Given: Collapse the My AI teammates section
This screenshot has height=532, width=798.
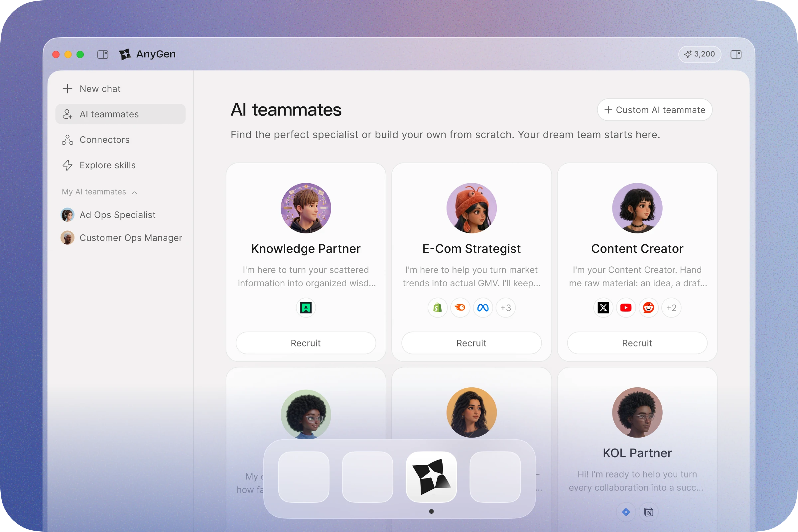Looking at the screenshot, I should (x=135, y=193).
